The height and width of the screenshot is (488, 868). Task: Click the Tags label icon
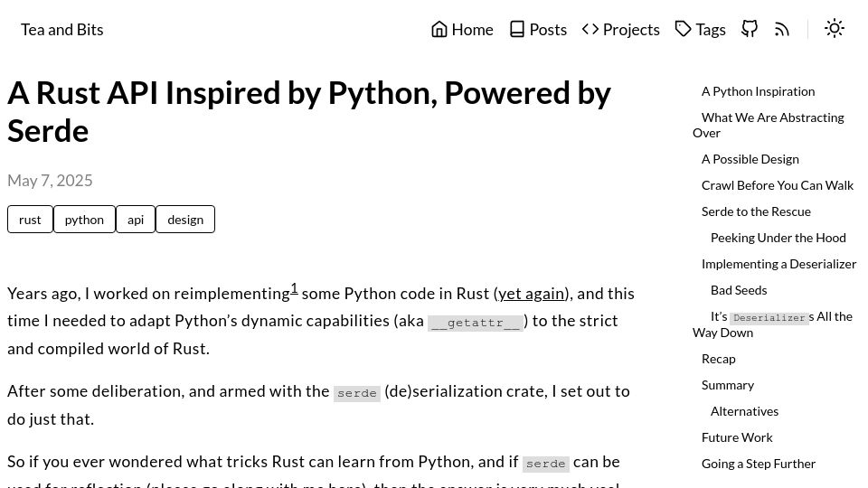point(684,29)
